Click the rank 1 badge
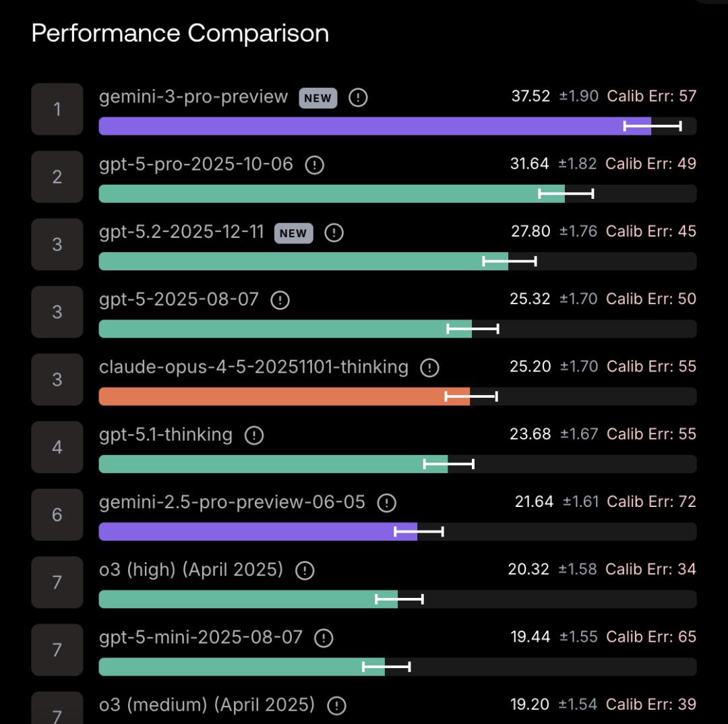Viewport: 728px width, 724px height. point(57,109)
